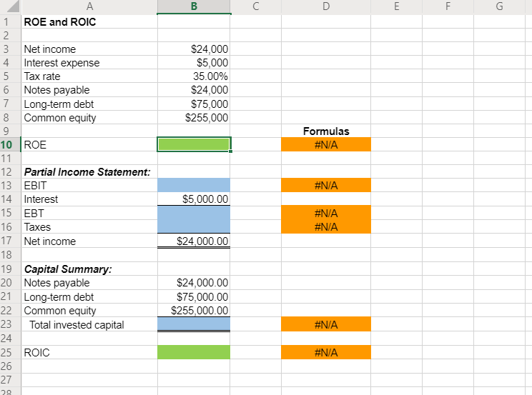The width and height of the screenshot is (532, 395).
Task: Select the blue EBIT cell B13
Action: click(194, 185)
